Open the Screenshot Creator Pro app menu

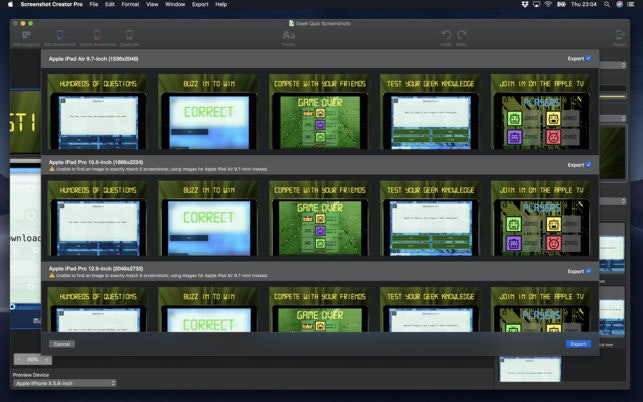coord(52,4)
